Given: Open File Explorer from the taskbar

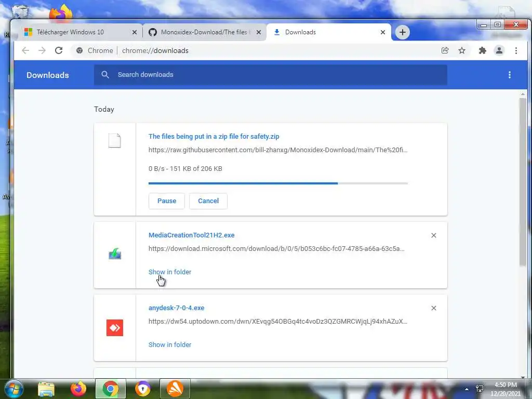Looking at the screenshot, I should point(46,389).
